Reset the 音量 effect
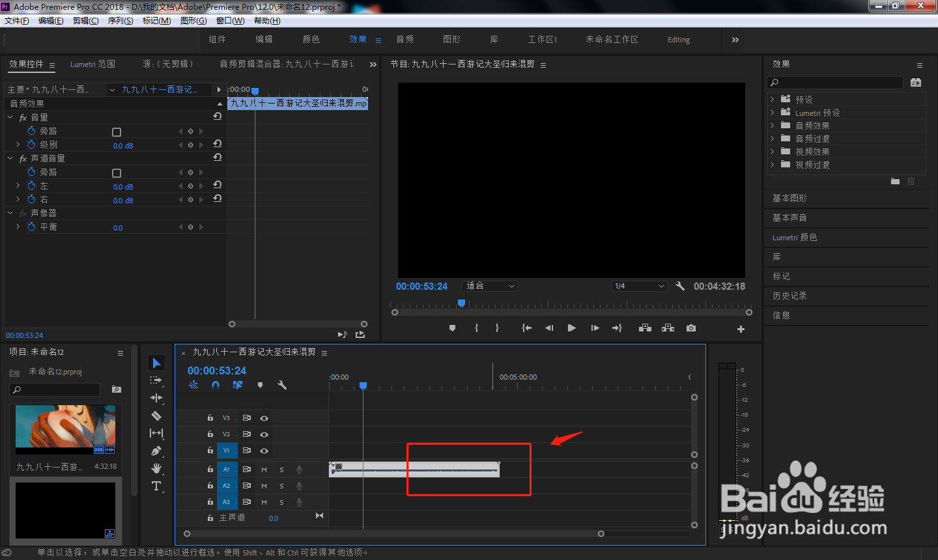The height and width of the screenshot is (560, 938). (218, 117)
